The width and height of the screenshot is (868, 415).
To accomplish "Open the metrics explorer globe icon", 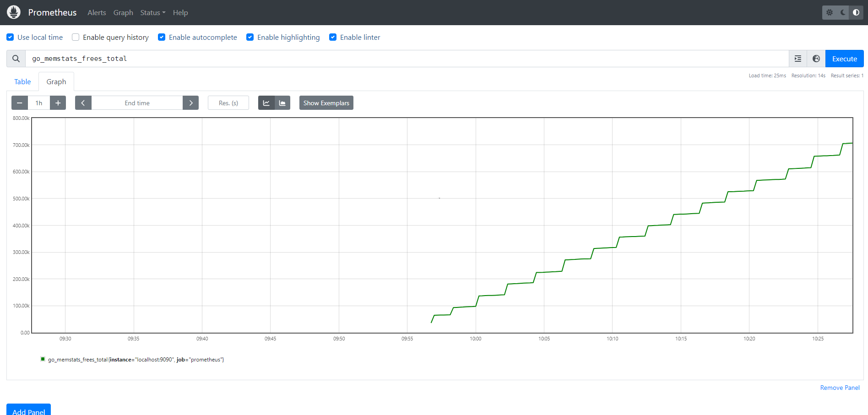I will tap(816, 59).
